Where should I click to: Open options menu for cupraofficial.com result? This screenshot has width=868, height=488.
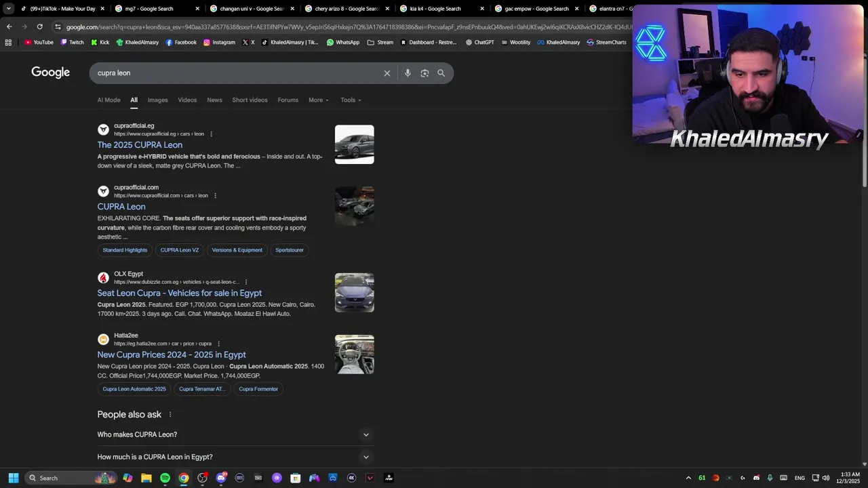(x=215, y=196)
